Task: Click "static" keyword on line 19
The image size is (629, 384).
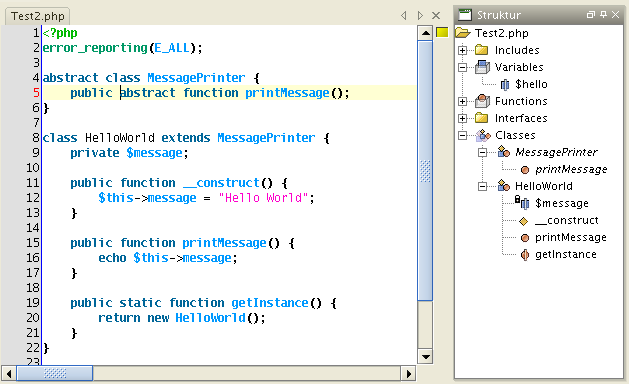Action: [x=140, y=303]
